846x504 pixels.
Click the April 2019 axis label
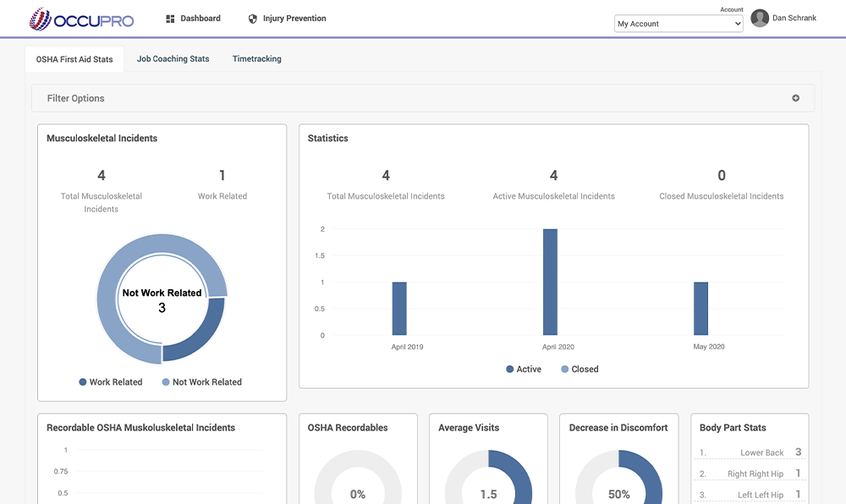coord(408,347)
